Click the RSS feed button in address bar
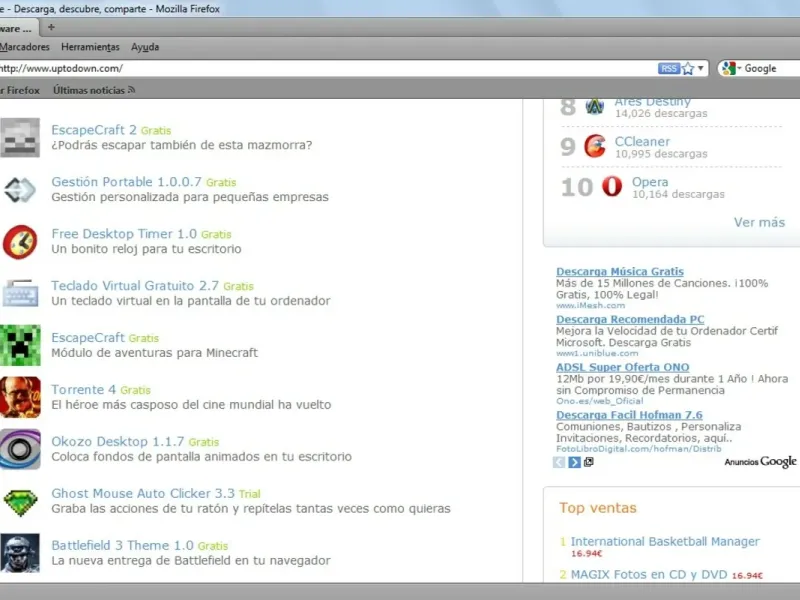 668,68
